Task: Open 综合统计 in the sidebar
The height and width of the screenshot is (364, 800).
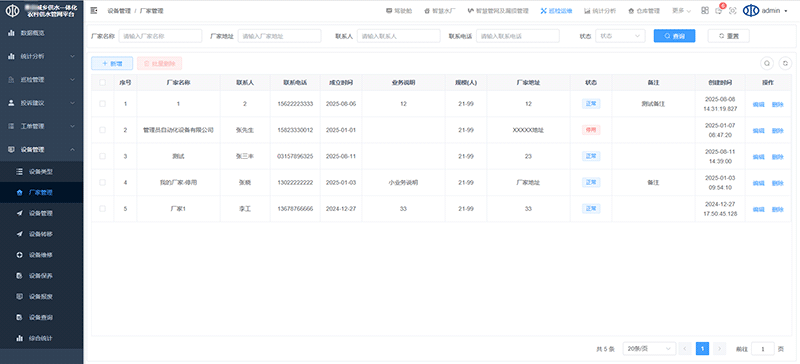Action: click(41, 338)
